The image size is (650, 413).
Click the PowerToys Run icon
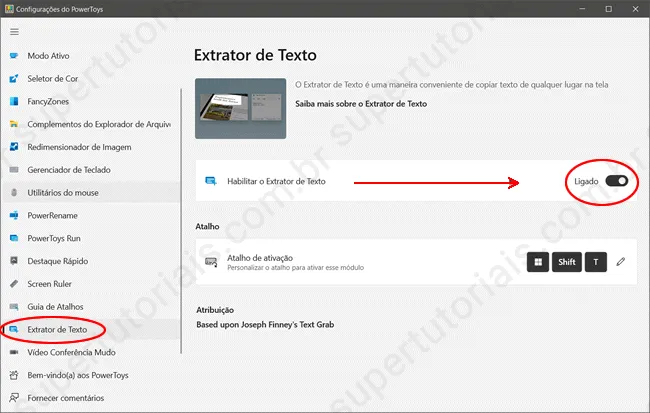[x=14, y=238]
